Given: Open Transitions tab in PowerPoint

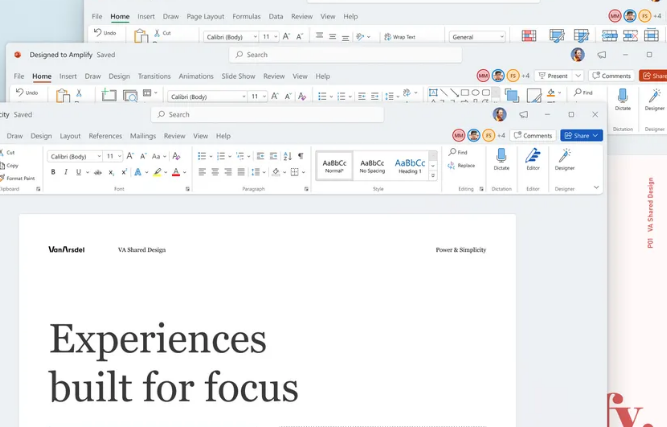Looking at the screenshot, I should point(154,76).
